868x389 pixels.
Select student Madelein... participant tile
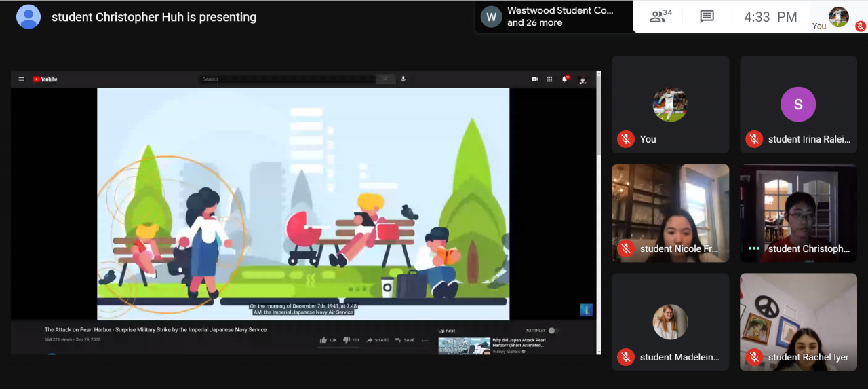click(x=670, y=322)
